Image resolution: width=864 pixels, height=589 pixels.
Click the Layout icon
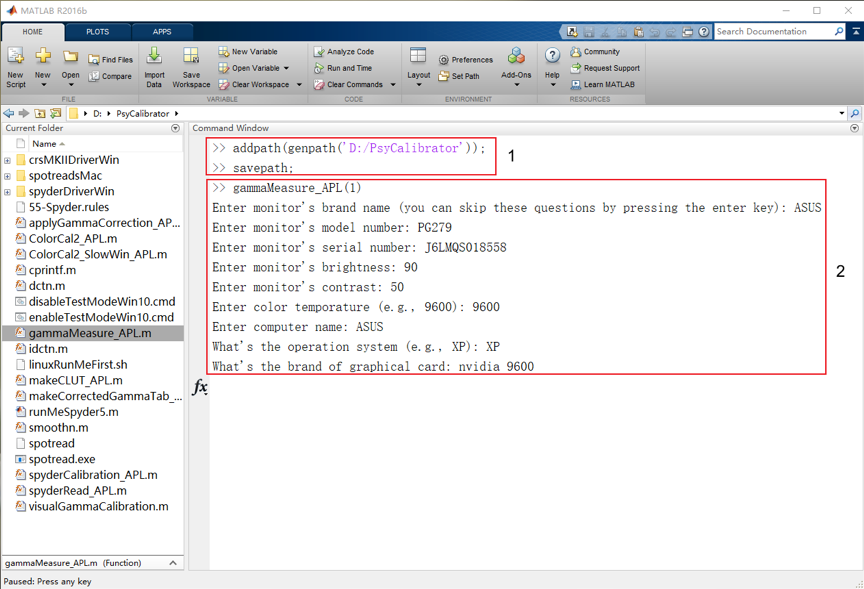(418, 55)
